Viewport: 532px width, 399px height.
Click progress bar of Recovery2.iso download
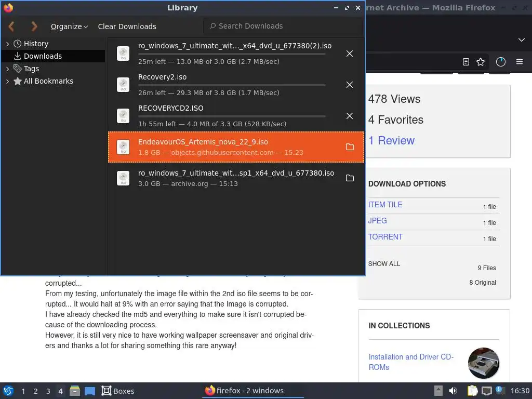tap(232, 85)
